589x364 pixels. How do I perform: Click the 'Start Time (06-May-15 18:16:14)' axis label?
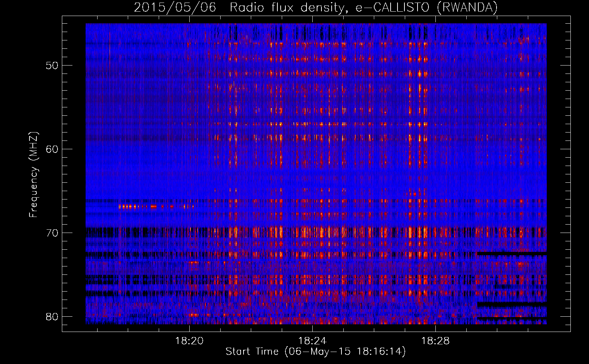(x=316, y=352)
